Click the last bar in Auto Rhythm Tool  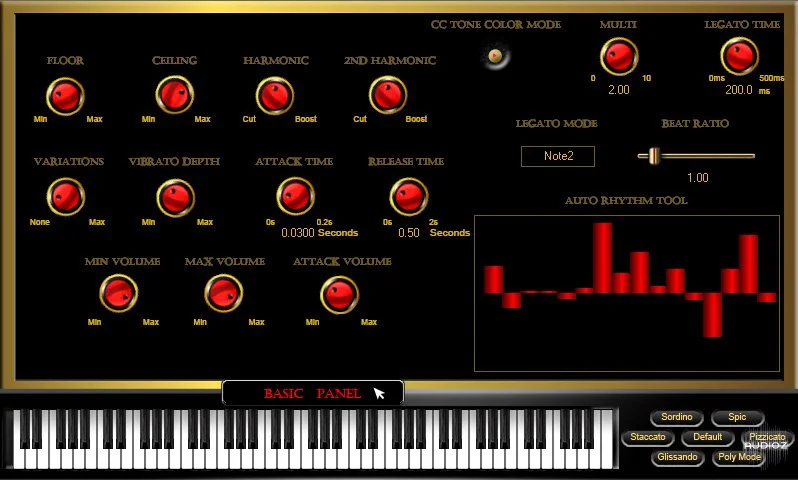pos(766,297)
